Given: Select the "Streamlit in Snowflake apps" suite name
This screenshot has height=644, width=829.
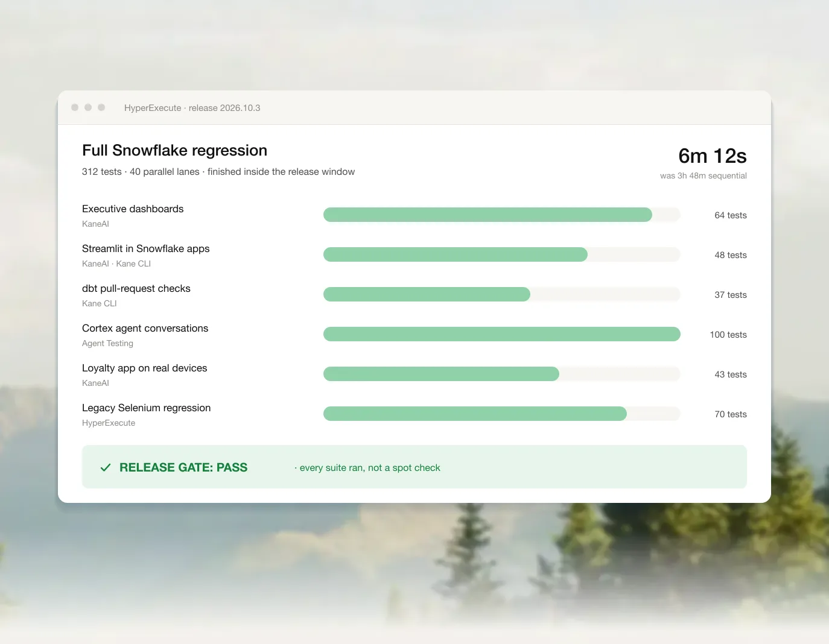Looking at the screenshot, I should coord(146,248).
